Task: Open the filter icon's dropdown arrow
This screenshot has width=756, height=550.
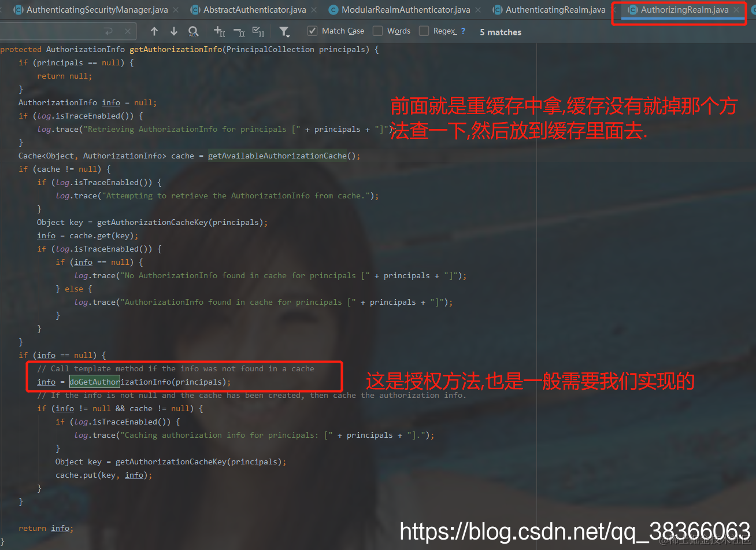Action: [288, 35]
